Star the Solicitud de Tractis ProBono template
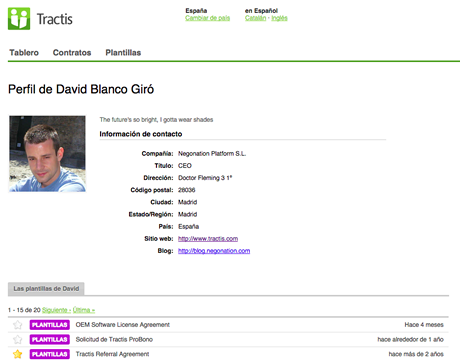 [17, 339]
